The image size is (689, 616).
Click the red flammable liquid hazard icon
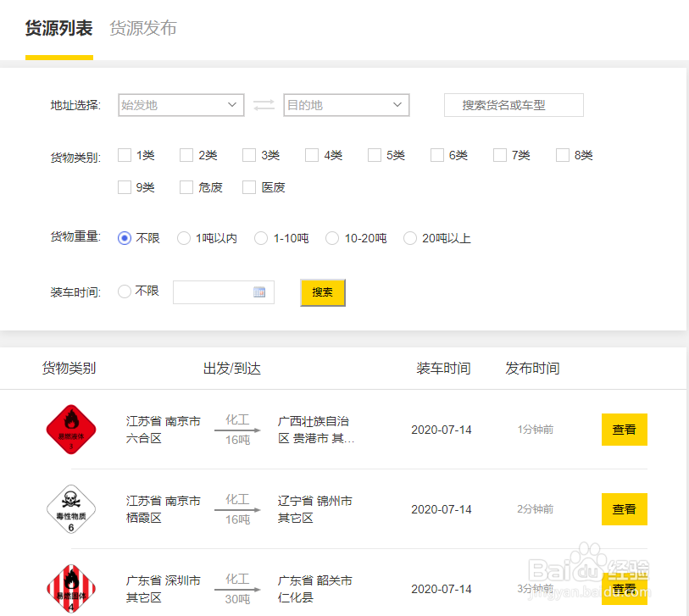pos(71,430)
